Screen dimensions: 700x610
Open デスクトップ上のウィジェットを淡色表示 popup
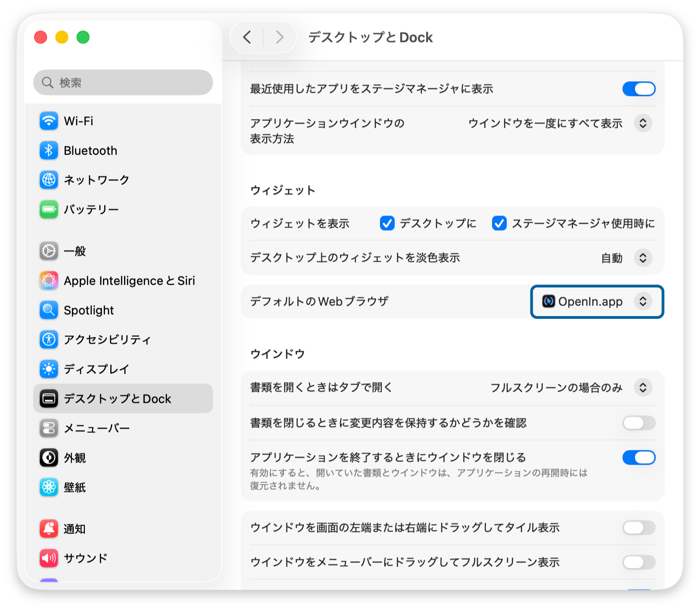[643, 257]
